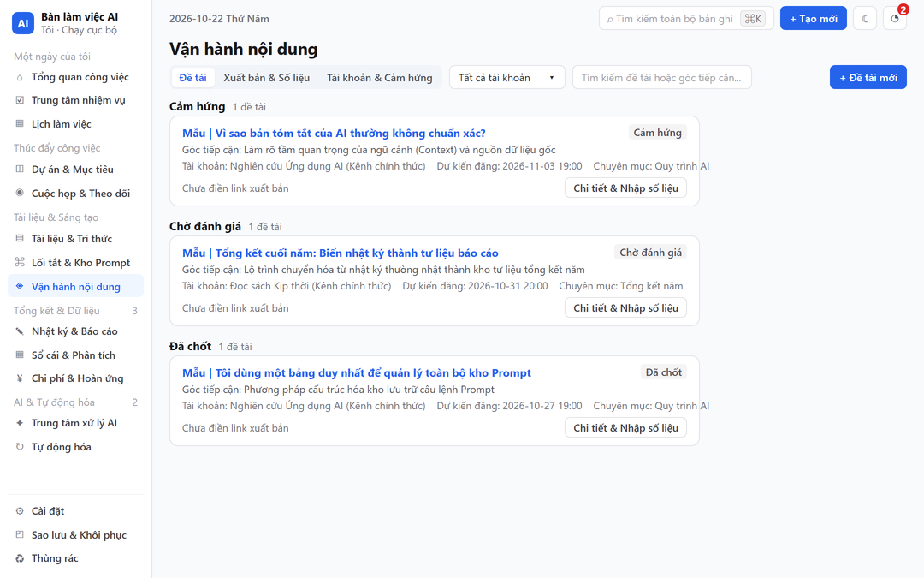Click the home icon beside Tổng quan công việc
The width and height of the screenshot is (924, 578).
20,77
